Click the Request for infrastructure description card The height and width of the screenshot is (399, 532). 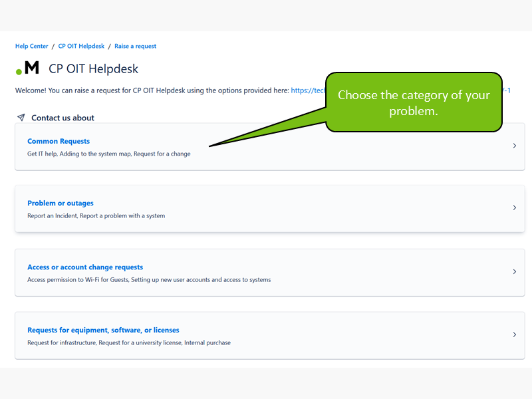270,336
